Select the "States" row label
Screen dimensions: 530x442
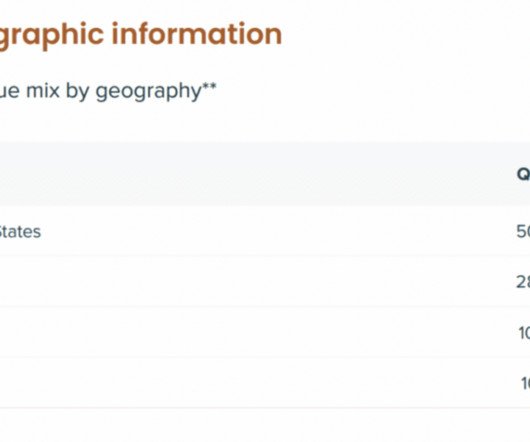point(20,232)
